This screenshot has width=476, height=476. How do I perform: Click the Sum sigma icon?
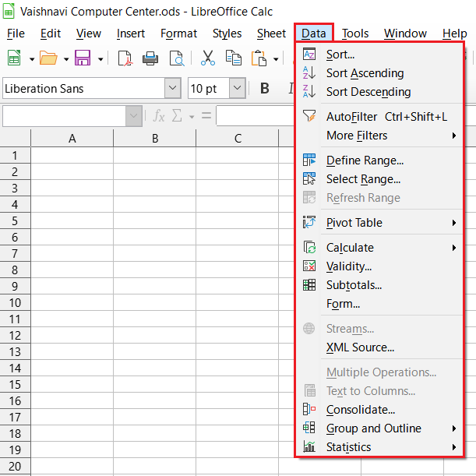pyautogui.click(x=177, y=115)
